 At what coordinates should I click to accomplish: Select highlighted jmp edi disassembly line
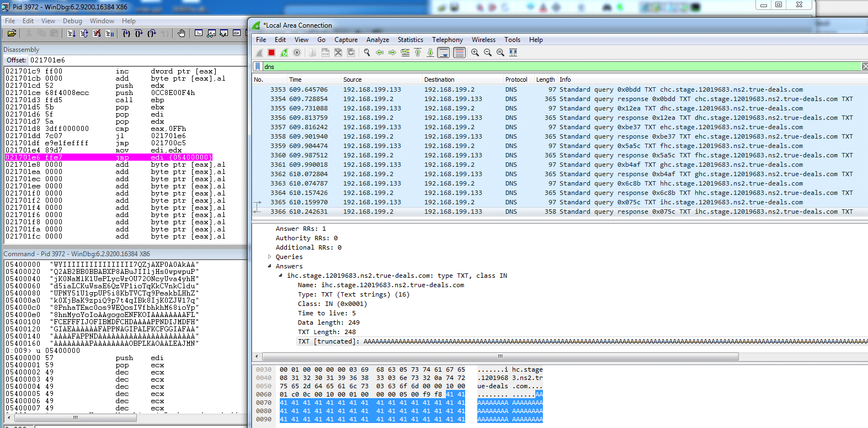[109, 157]
